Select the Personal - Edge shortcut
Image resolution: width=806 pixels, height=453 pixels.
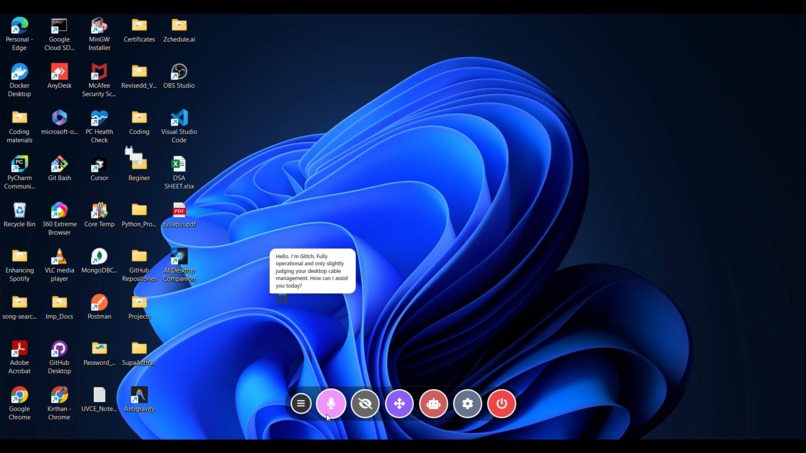pyautogui.click(x=19, y=34)
